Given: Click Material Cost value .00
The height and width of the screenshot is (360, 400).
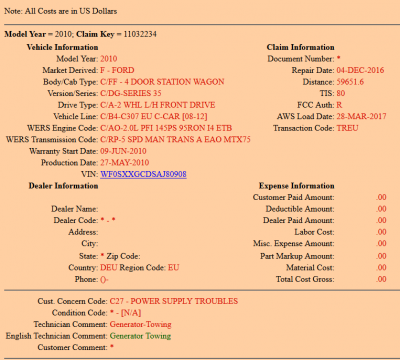Looking at the screenshot, I should (x=381, y=268).
